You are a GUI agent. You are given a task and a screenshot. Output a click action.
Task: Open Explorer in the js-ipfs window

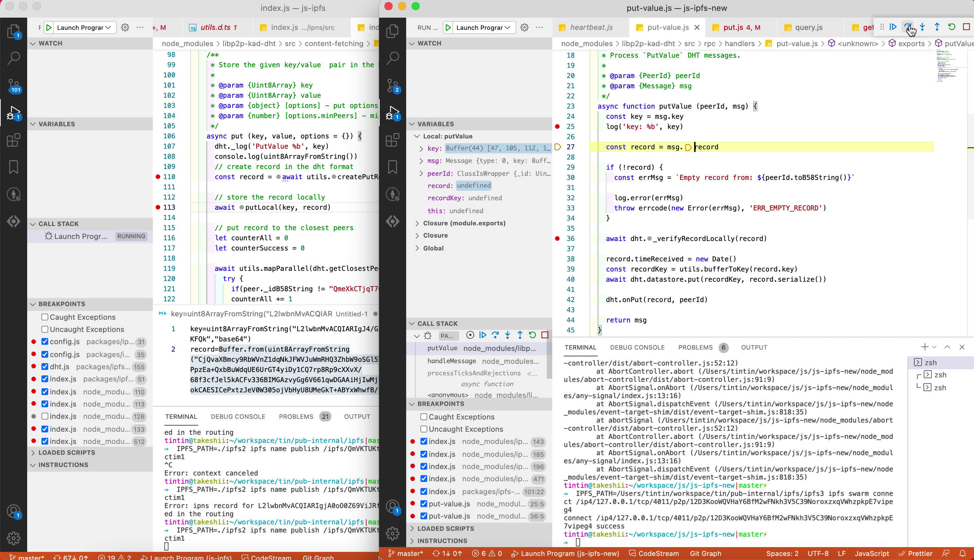point(14,31)
